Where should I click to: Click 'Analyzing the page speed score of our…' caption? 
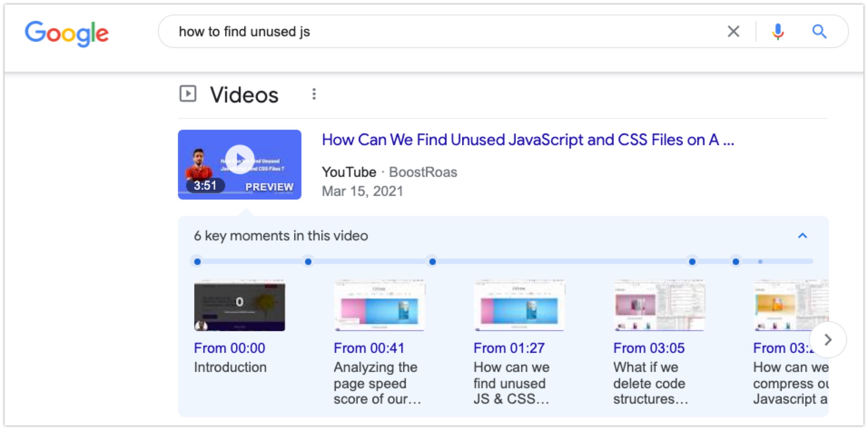point(377,383)
